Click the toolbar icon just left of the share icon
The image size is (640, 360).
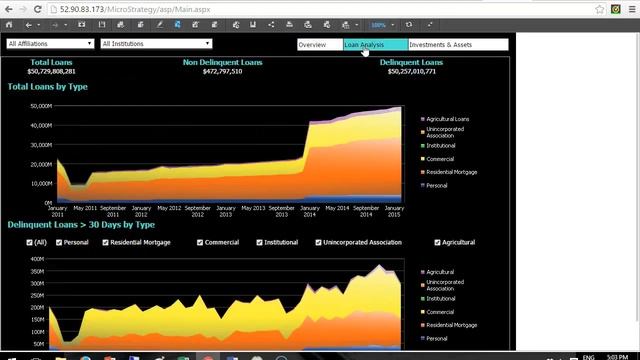pyautogui.click(x=253, y=25)
